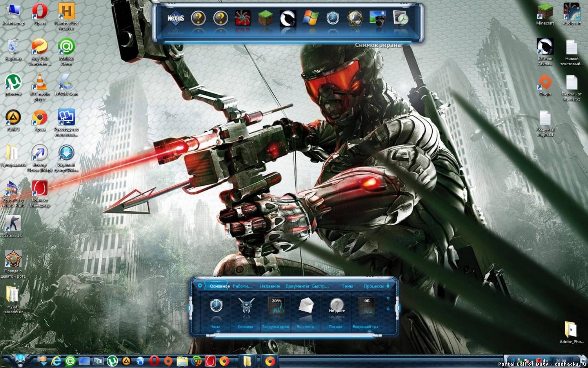Launch µTorrent from the desktop

[13, 85]
